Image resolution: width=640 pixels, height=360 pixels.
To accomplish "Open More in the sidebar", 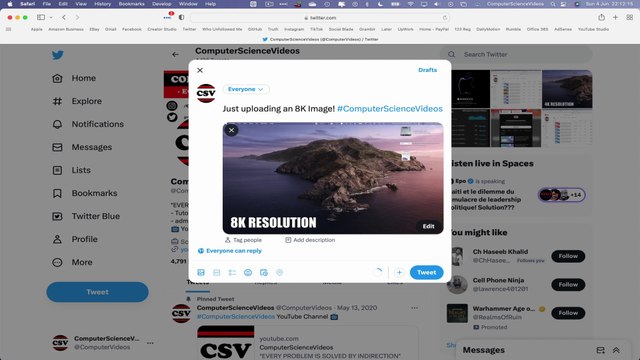I will [x=72, y=262].
